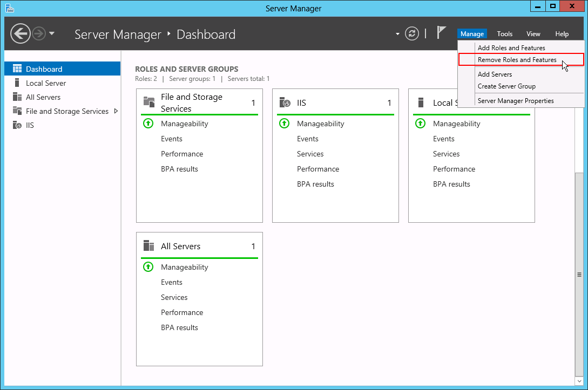Open Events in Local Server tile
Viewport: 588px width, 390px height.
[444, 139]
